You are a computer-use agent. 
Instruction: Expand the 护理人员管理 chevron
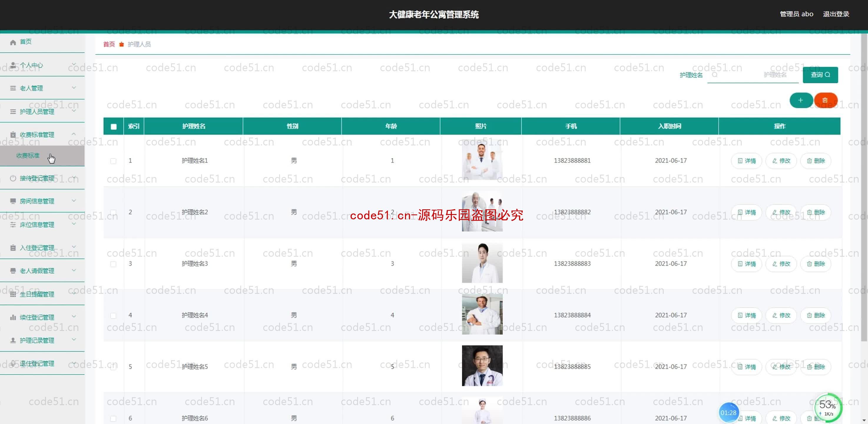click(74, 110)
